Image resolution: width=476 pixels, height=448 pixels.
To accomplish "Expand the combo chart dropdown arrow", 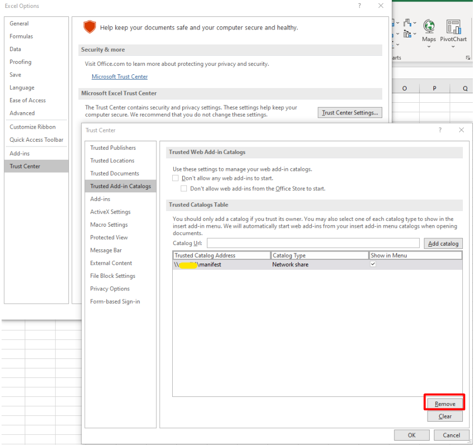I will pyautogui.click(x=415, y=34).
